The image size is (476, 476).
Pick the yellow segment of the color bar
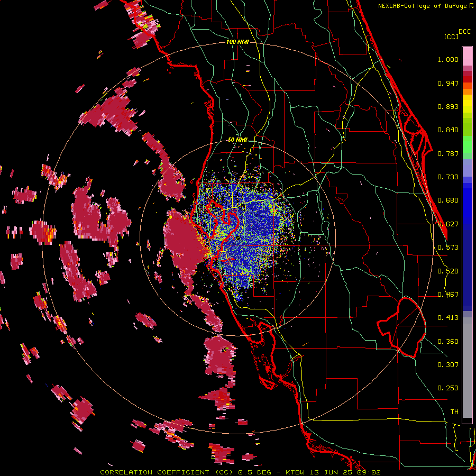click(x=467, y=104)
